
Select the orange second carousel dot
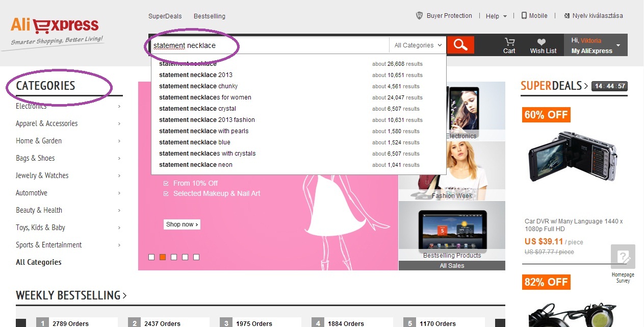[163, 257]
